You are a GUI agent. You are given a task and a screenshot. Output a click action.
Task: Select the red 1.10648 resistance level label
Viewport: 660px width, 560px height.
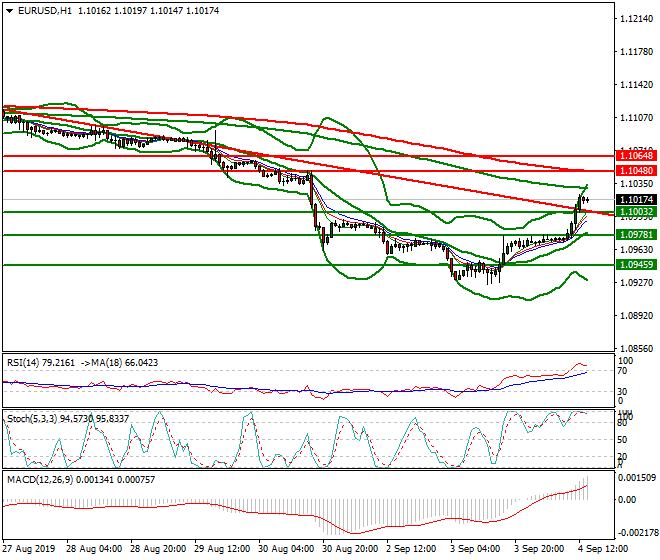[x=636, y=156]
